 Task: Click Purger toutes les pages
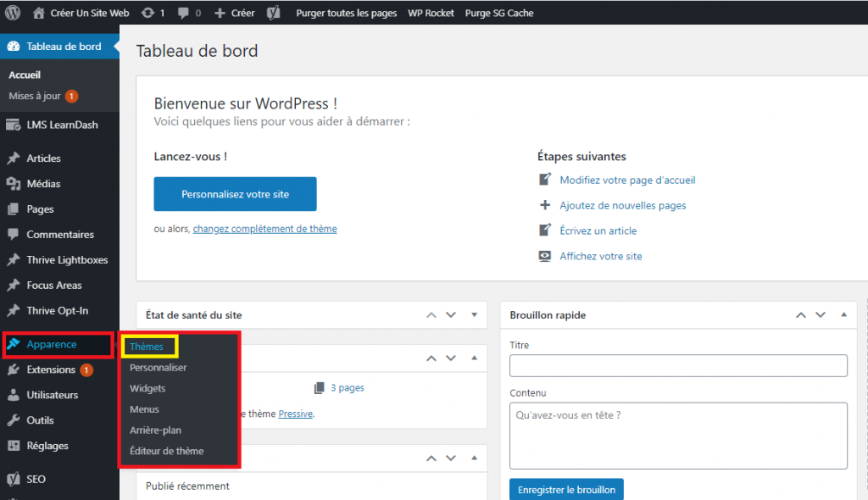coord(347,13)
